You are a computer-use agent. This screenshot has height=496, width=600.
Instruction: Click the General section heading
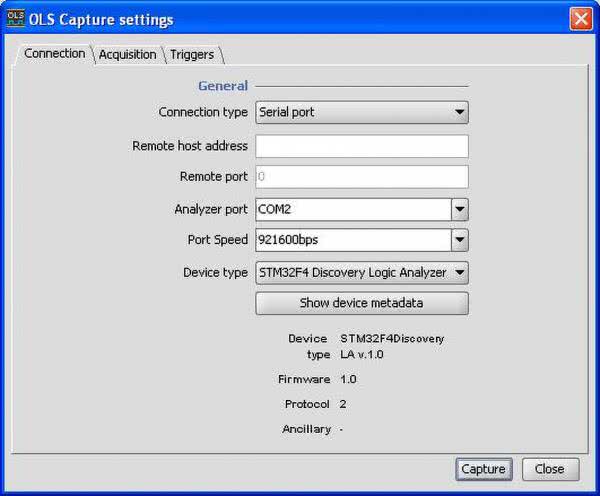tap(222, 86)
